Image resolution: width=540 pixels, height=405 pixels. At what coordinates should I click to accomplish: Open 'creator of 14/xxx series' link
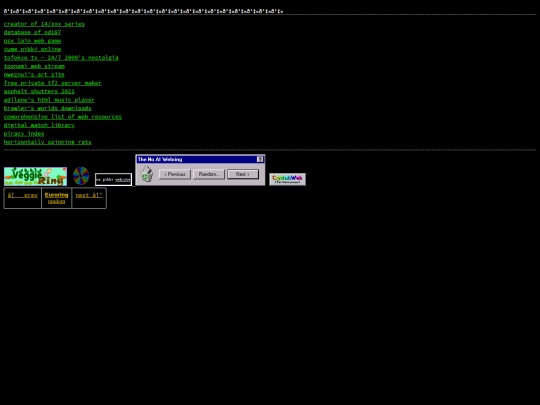pyautogui.click(x=44, y=24)
